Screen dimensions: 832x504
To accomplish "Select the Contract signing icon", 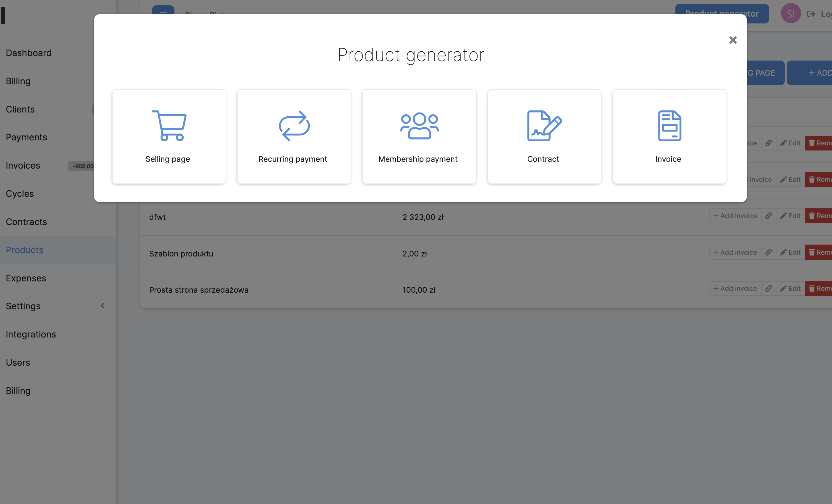I will tap(544, 126).
